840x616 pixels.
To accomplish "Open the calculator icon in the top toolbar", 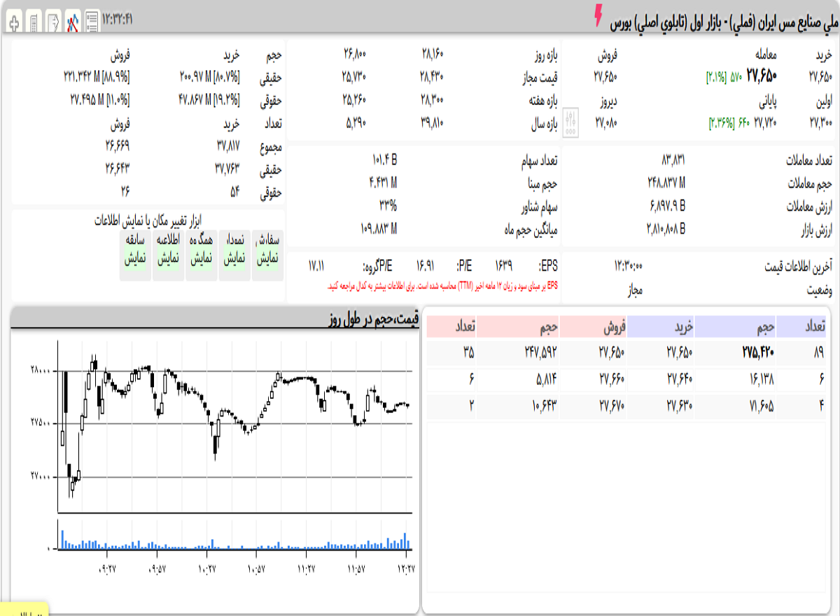I will click(x=34, y=22).
